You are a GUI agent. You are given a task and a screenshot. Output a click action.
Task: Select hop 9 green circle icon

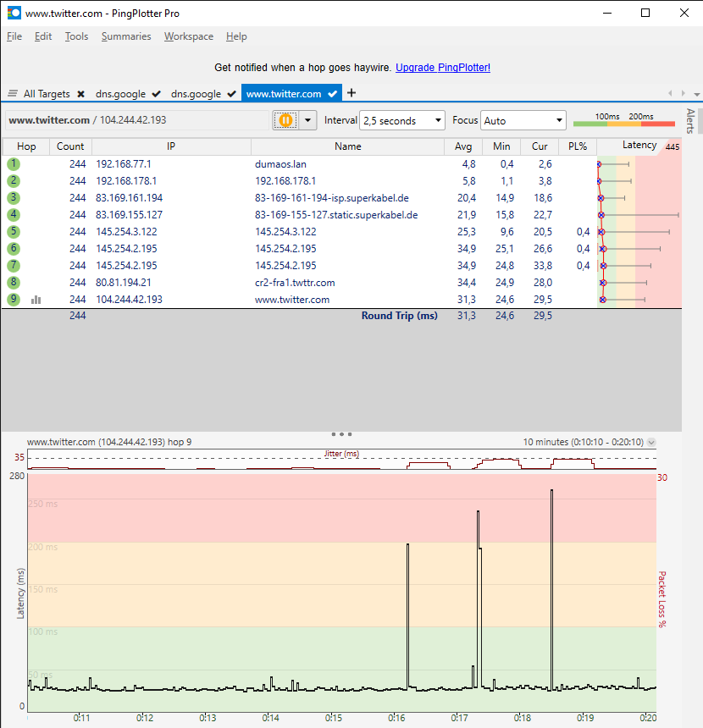click(x=14, y=300)
